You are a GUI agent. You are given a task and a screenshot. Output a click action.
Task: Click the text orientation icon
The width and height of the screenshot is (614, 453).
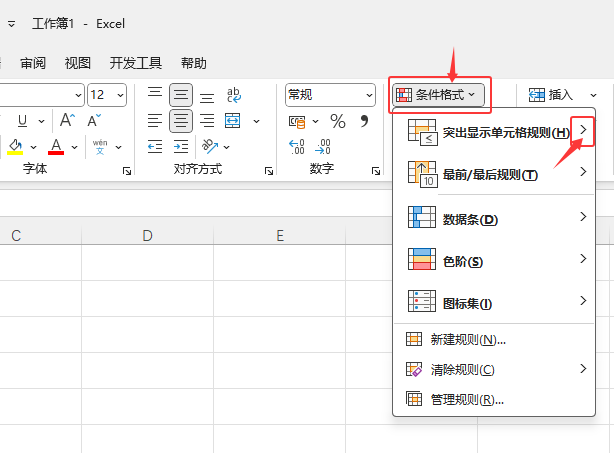(x=209, y=146)
